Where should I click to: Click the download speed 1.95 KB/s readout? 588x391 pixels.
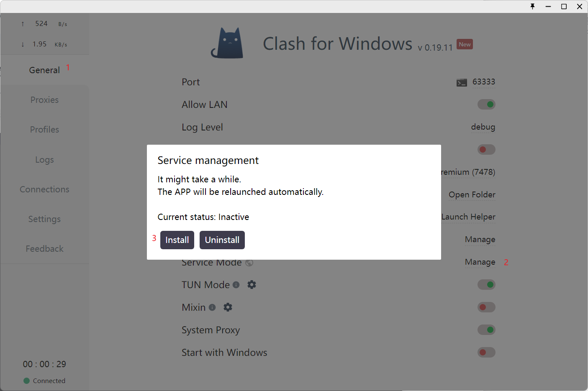coord(44,44)
